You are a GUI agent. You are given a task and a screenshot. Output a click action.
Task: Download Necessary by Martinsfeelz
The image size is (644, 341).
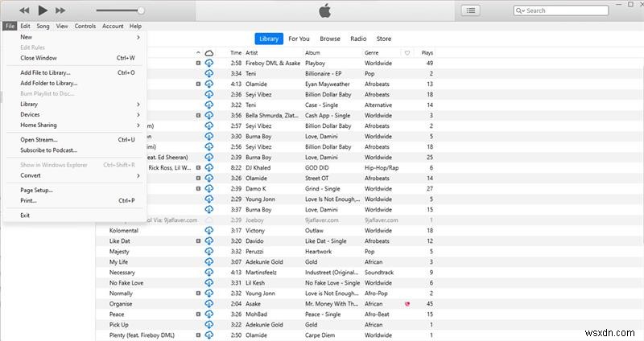(209, 273)
